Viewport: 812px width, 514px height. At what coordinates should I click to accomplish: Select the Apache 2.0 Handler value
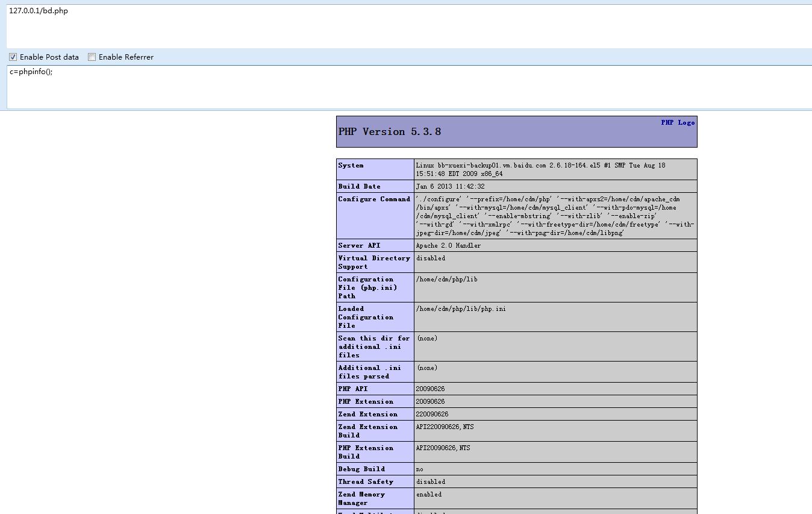pyautogui.click(x=448, y=245)
